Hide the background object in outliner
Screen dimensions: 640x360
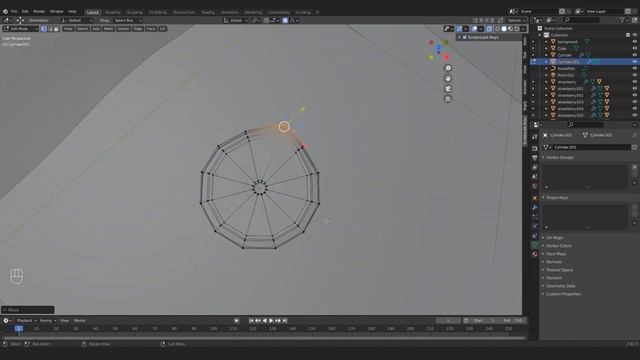tap(635, 42)
